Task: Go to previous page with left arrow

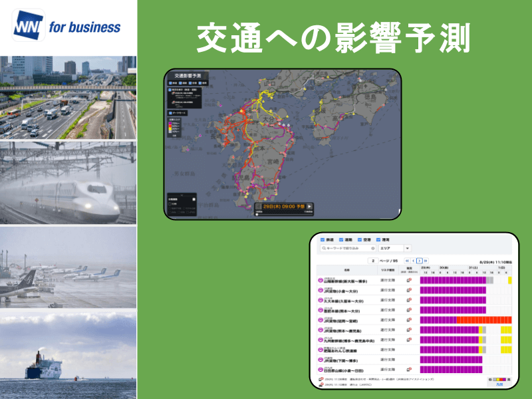Action: pyautogui.click(x=412, y=261)
